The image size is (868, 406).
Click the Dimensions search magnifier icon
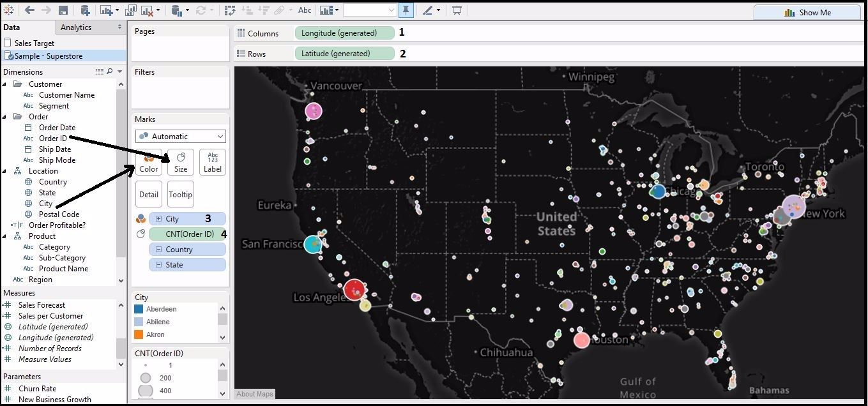pyautogui.click(x=110, y=71)
